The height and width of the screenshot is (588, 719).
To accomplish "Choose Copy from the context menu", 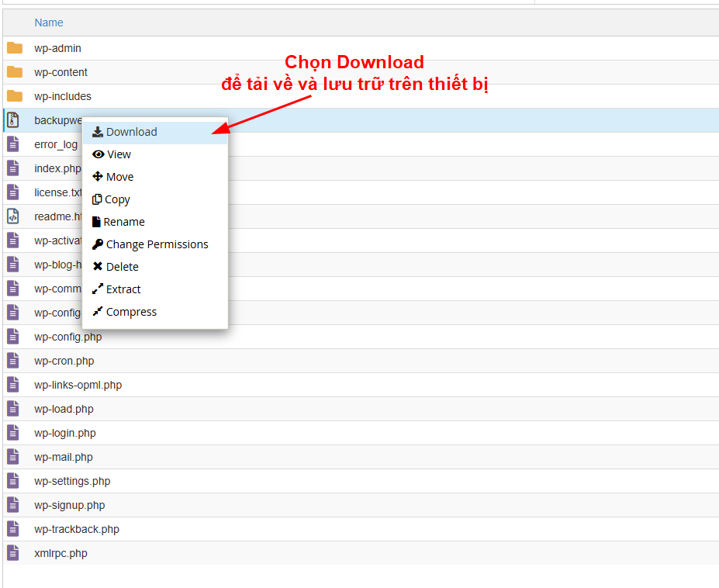I will [155, 199].
